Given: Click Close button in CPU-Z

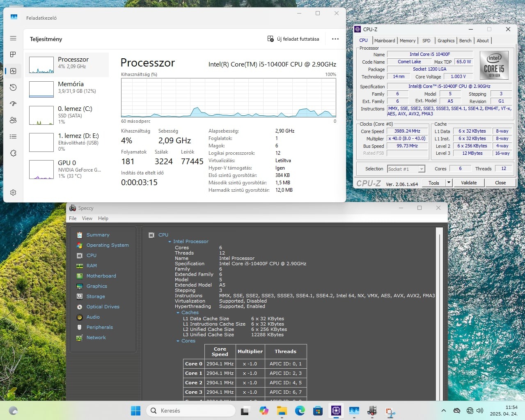Looking at the screenshot, I should click(500, 183).
